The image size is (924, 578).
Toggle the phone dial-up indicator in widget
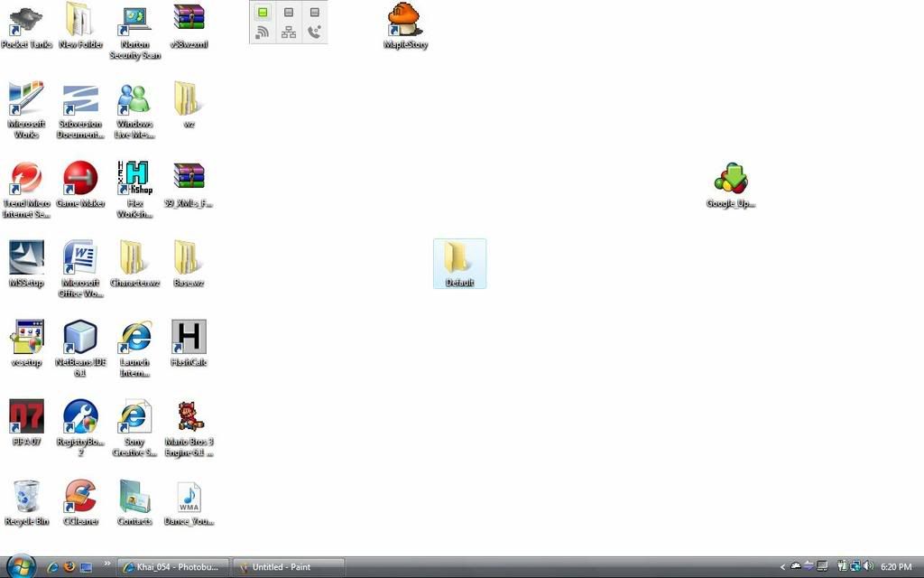pos(315,13)
